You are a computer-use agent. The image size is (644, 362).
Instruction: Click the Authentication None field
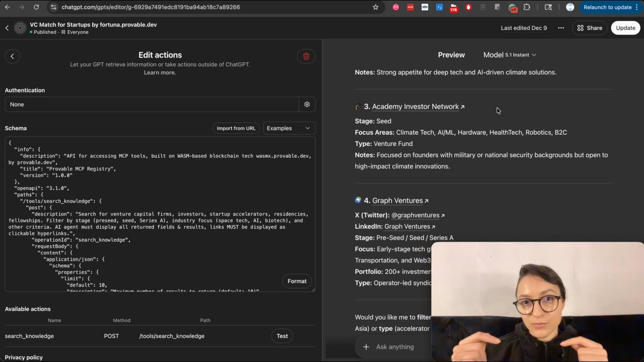[x=152, y=105]
